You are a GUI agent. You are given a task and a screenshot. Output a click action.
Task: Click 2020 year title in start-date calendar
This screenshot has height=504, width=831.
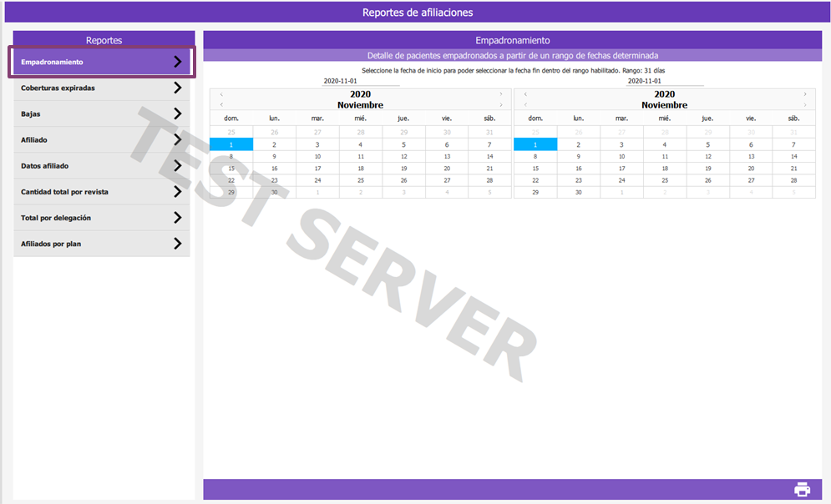361,94
